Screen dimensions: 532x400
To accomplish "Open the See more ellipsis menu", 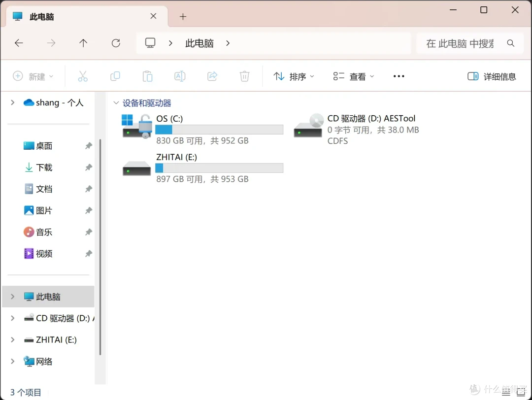I will (399, 76).
